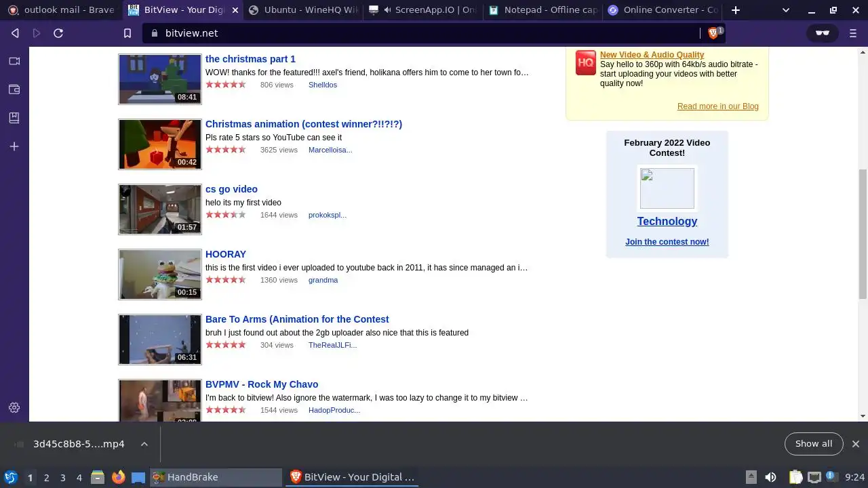Click the HQ red icon in the blog notice
This screenshot has width=868, height=488.
tap(586, 62)
